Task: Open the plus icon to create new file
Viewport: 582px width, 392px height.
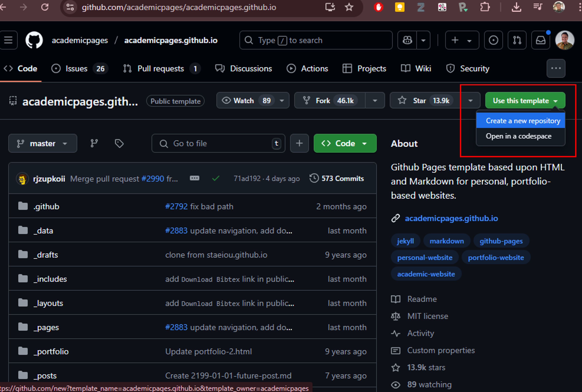Action: [299, 143]
